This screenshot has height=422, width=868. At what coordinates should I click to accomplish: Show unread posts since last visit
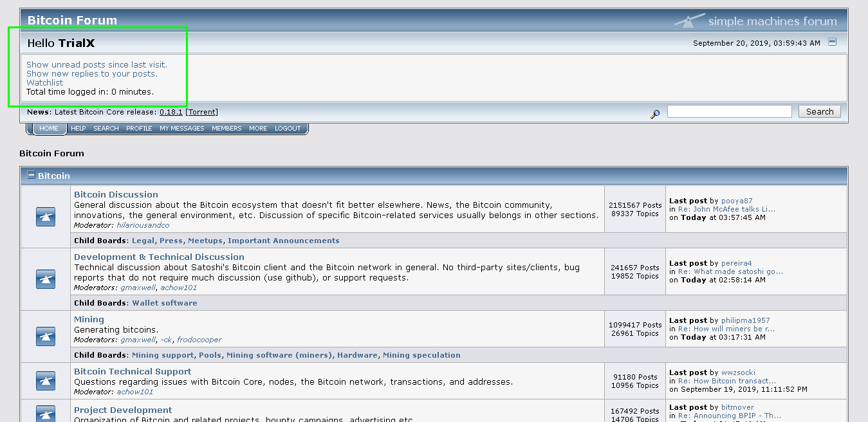pyautogui.click(x=97, y=64)
